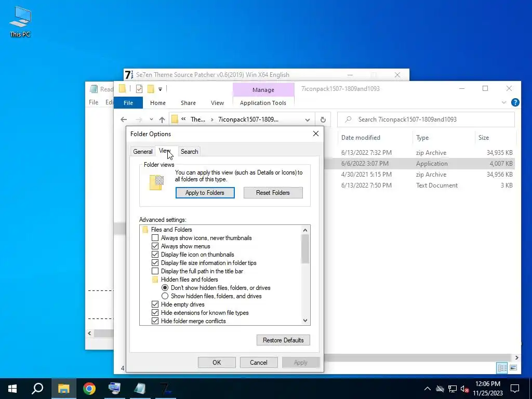Confirm Folder Options with OK
Viewport: 532px width, 399px height.
point(217,362)
